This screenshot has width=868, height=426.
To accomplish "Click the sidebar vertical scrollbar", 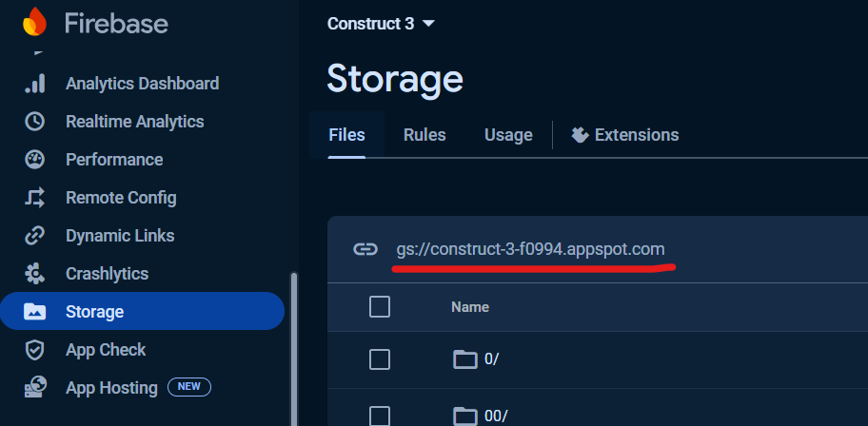I will pos(294,342).
